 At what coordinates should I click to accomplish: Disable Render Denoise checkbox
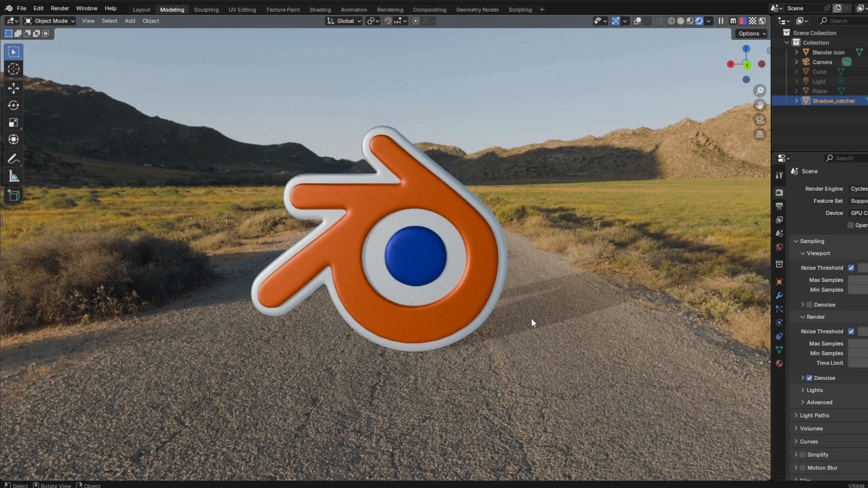810,378
